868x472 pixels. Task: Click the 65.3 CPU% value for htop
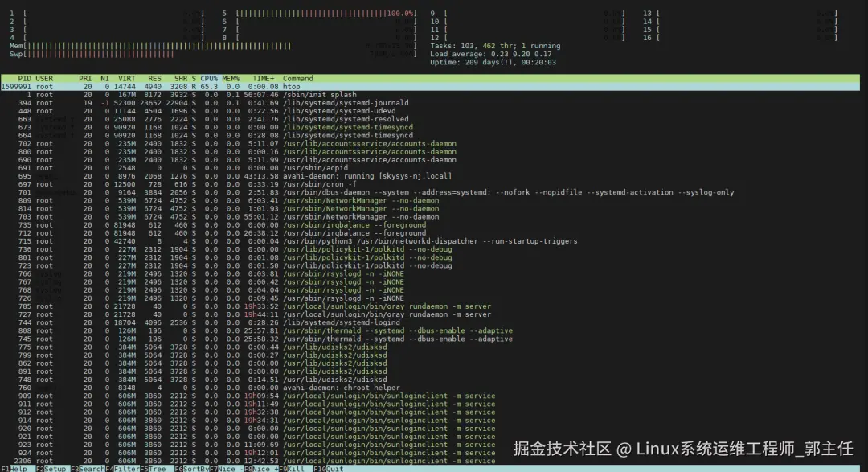pyautogui.click(x=209, y=87)
